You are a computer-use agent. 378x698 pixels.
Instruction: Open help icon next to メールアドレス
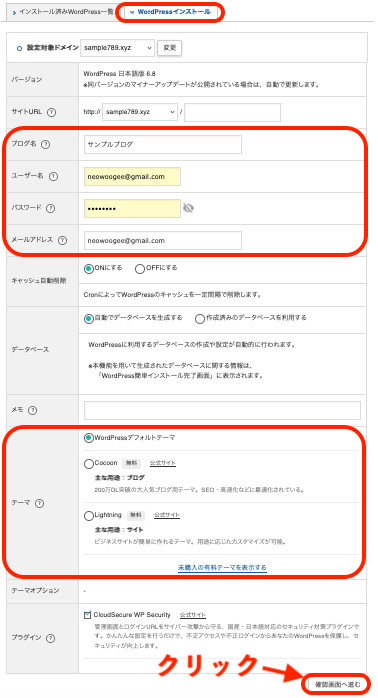point(62,240)
